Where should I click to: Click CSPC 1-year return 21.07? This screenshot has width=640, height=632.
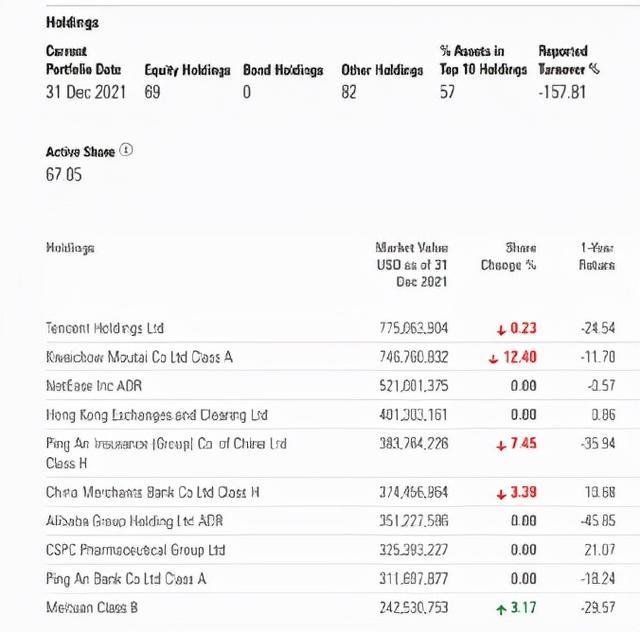pyautogui.click(x=600, y=550)
